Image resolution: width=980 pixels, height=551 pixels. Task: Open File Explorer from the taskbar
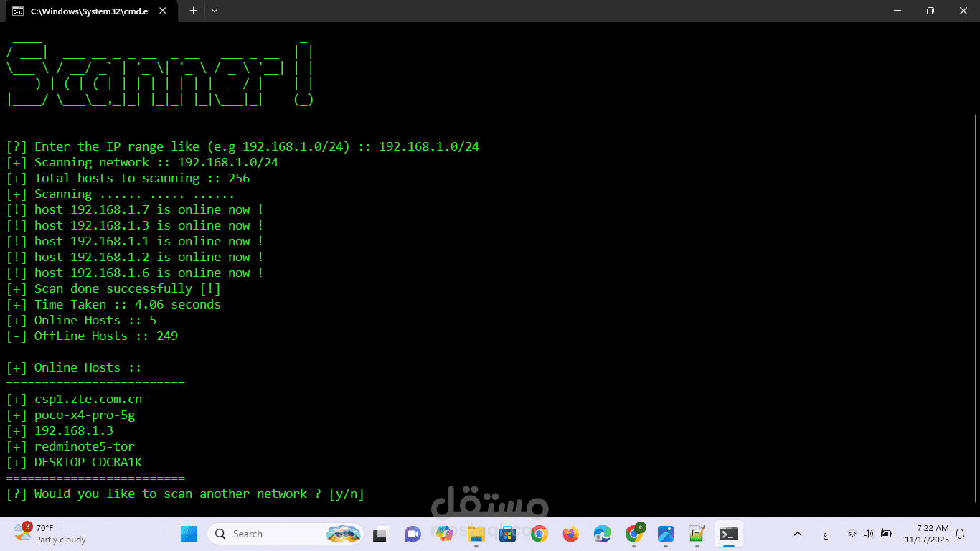pos(476,534)
